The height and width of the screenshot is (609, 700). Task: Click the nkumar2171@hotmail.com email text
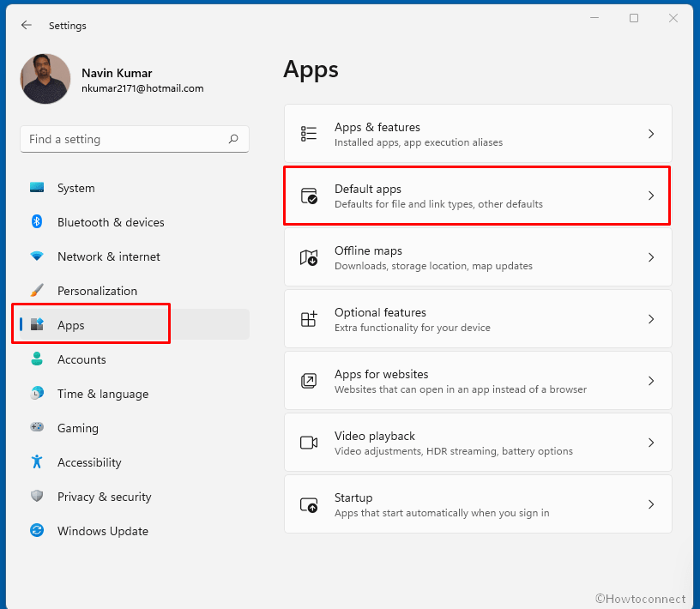pyautogui.click(x=142, y=88)
